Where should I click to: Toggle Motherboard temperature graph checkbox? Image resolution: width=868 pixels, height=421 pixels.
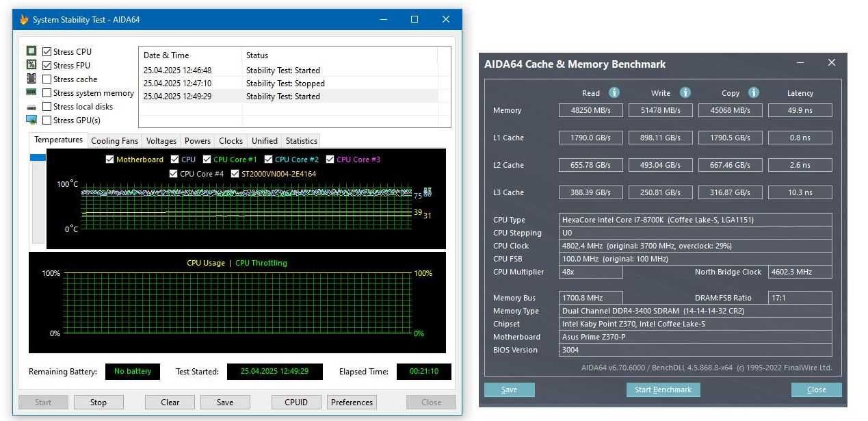[109, 160]
